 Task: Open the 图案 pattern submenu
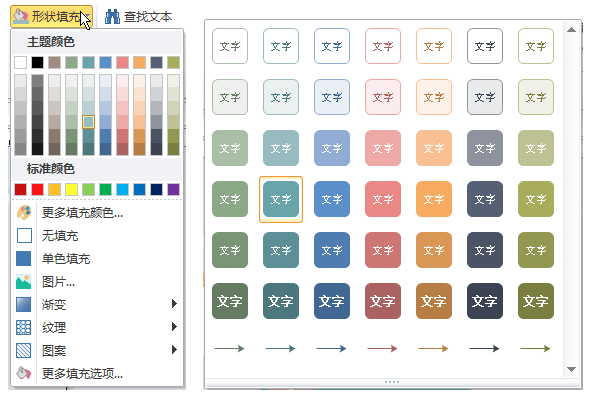[97, 350]
